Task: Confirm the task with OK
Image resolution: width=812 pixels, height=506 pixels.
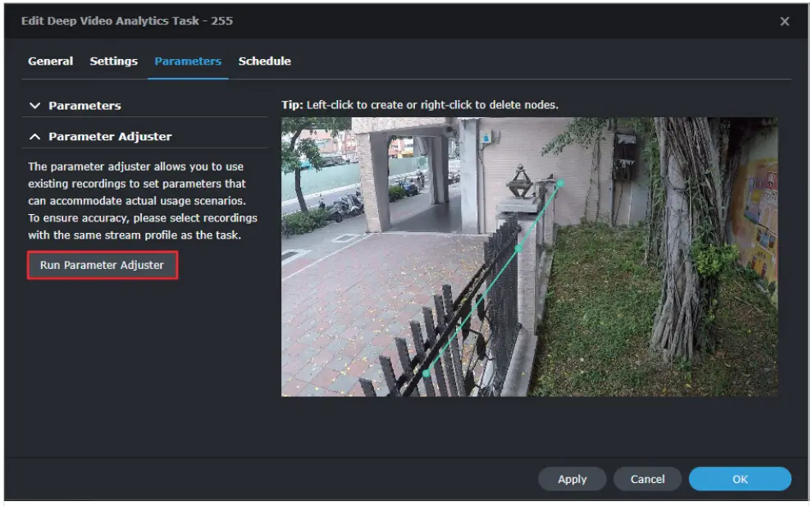Action: pyautogui.click(x=739, y=479)
